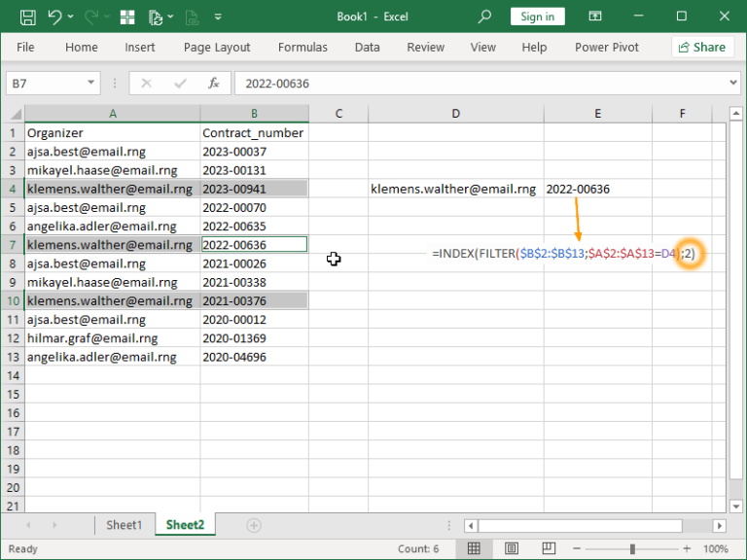Select cell E4 showing 2022-00636
The height and width of the screenshot is (560, 747).
pyautogui.click(x=598, y=189)
